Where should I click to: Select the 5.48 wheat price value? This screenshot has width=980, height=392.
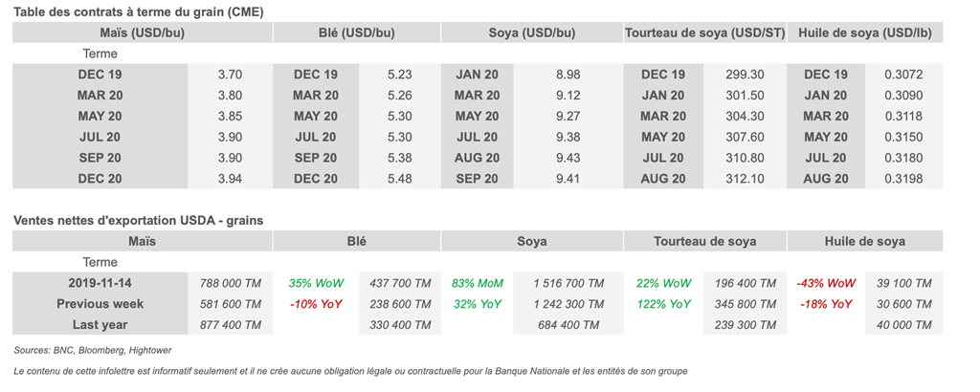click(x=400, y=179)
